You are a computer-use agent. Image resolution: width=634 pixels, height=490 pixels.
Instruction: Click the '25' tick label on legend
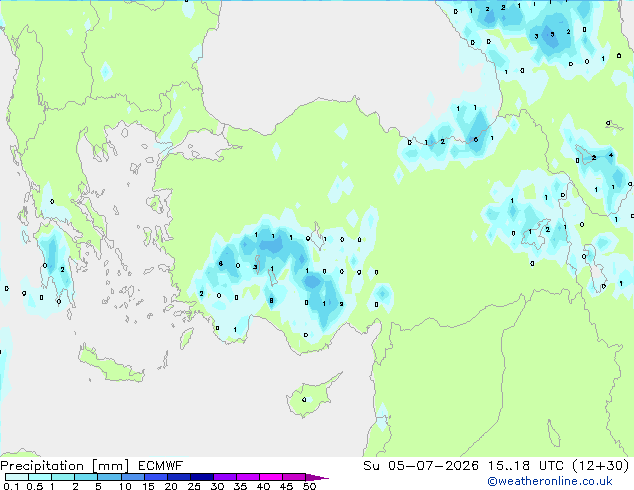coord(194,486)
